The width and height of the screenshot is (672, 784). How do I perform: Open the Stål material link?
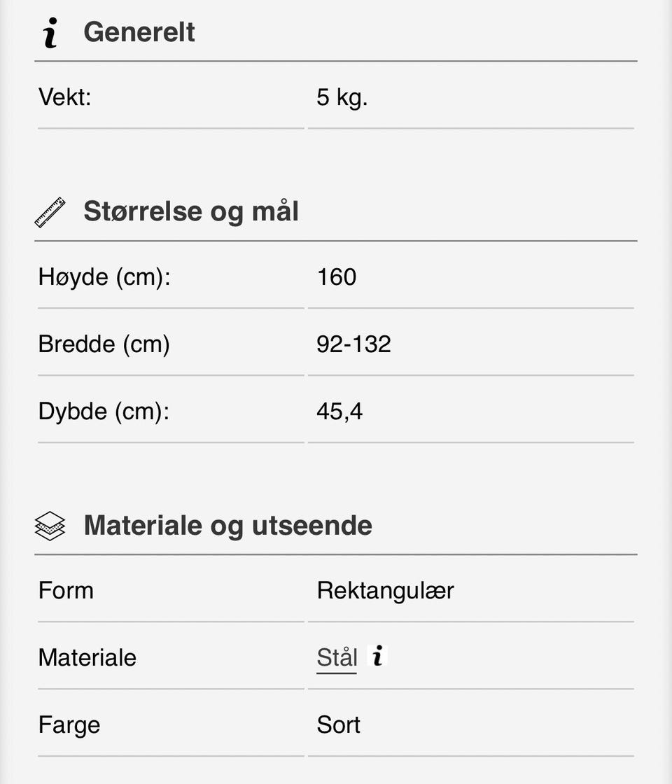[x=337, y=658]
